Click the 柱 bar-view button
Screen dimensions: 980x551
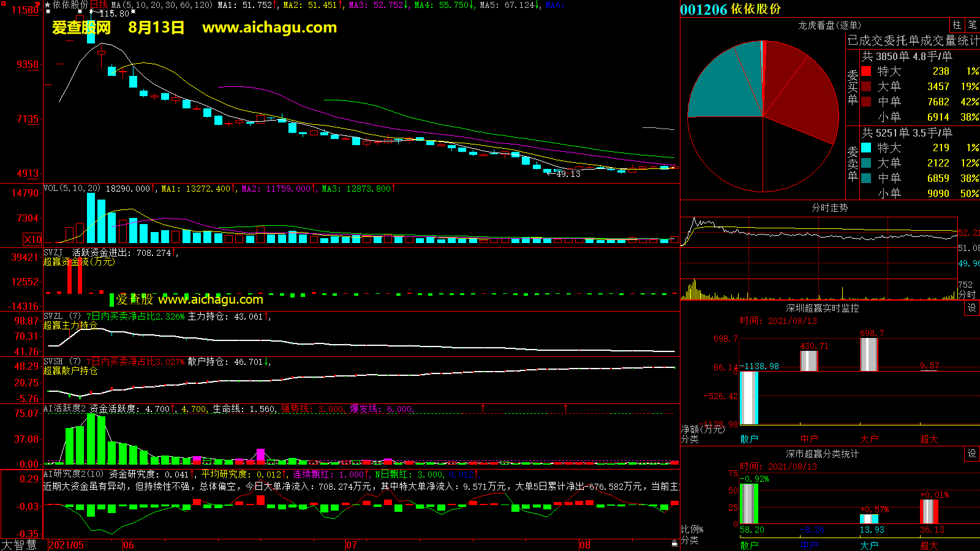tap(957, 25)
